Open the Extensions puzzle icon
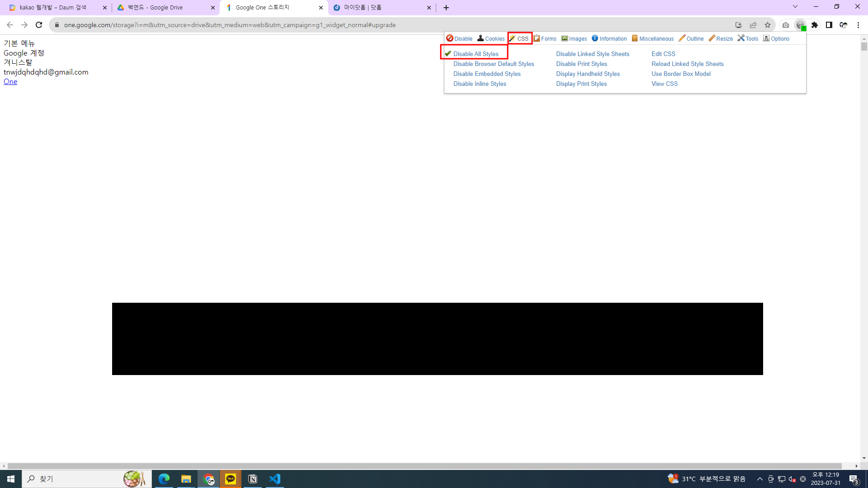The height and width of the screenshot is (488, 868). [815, 25]
